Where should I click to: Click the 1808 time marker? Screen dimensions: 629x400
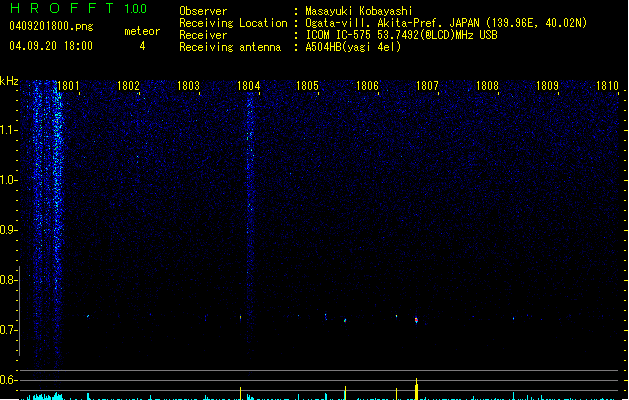487,86
